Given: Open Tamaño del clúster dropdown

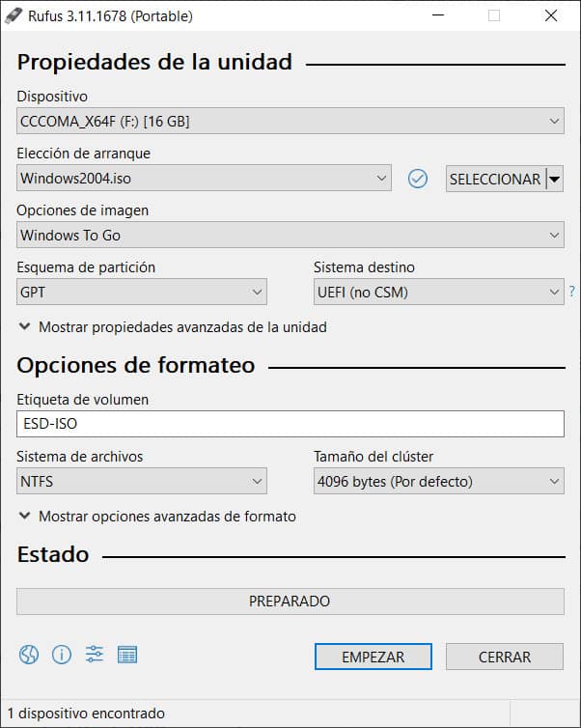Looking at the screenshot, I should [438, 481].
